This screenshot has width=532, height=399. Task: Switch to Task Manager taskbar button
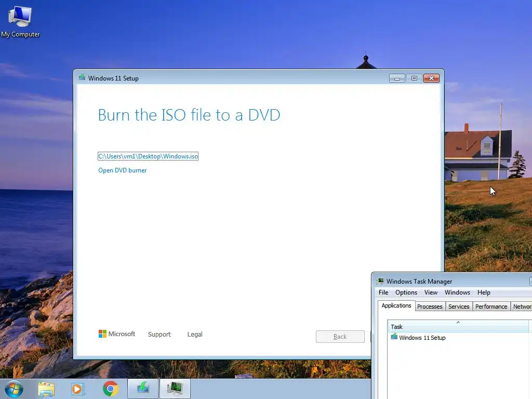(x=175, y=389)
